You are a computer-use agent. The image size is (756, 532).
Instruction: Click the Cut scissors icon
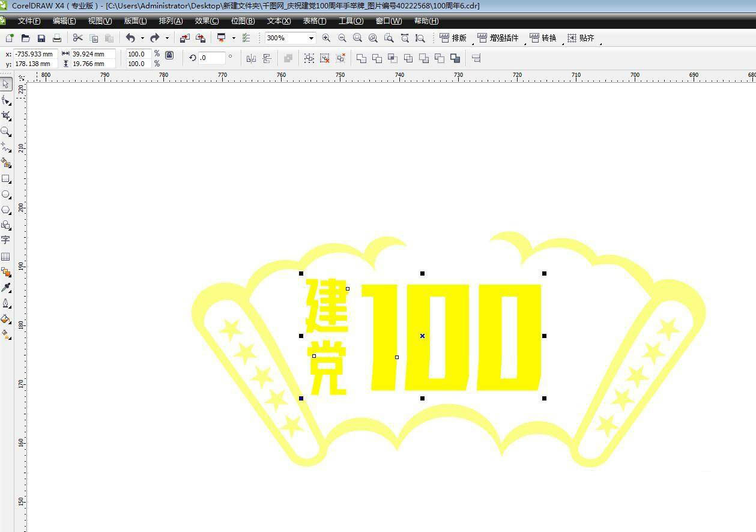[x=77, y=38]
